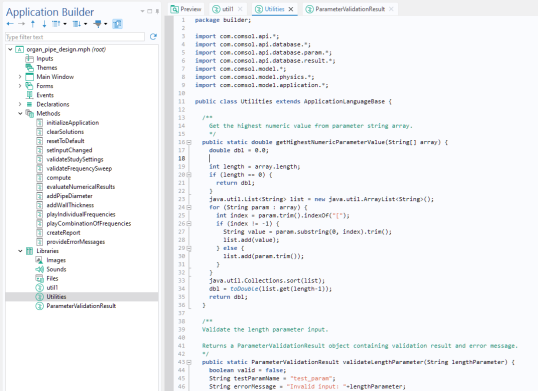This screenshot has width=538, height=391.
Task: Switch to the Preview tab
Action: click(x=186, y=9)
